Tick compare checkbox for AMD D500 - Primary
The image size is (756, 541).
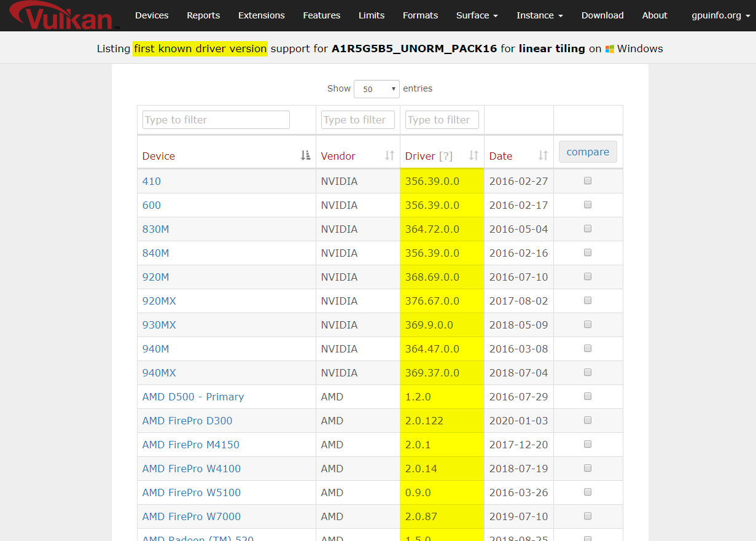coord(588,396)
